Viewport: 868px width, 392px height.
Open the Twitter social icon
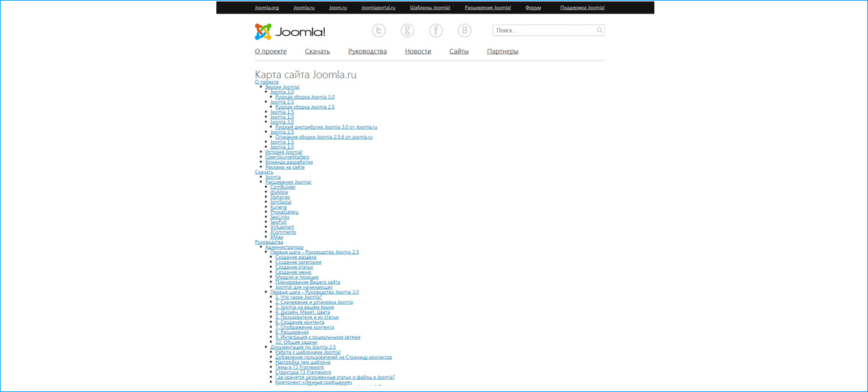pyautogui.click(x=378, y=31)
